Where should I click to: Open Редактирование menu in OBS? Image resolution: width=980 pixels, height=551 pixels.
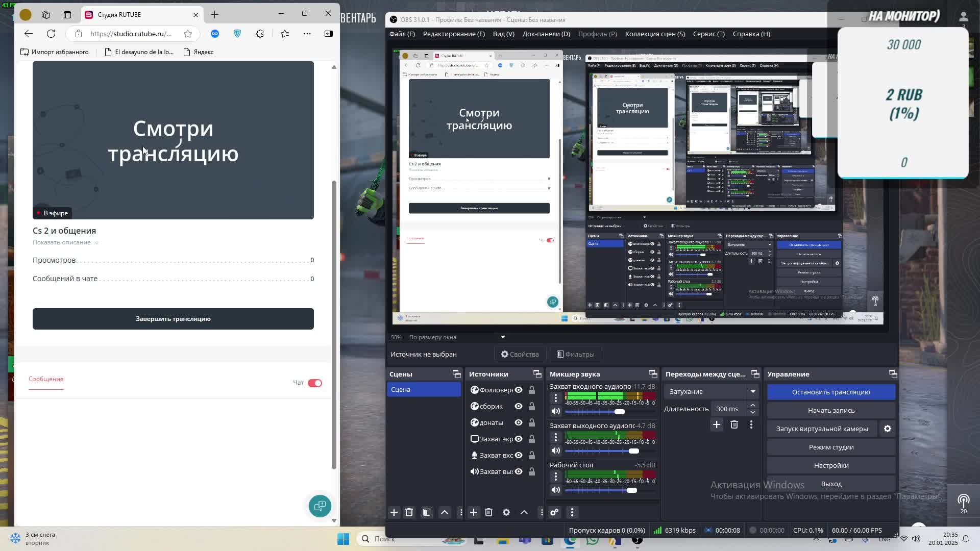454,34
